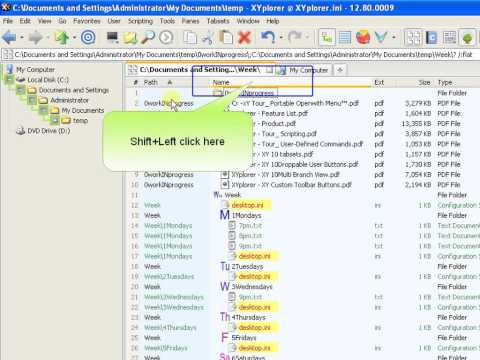Toggle Dual Pane toolbar icon
The image size is (480, 360).
click(413, 37)
